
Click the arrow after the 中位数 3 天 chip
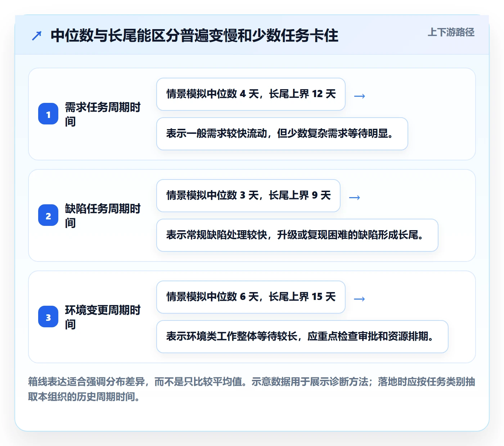355,197
